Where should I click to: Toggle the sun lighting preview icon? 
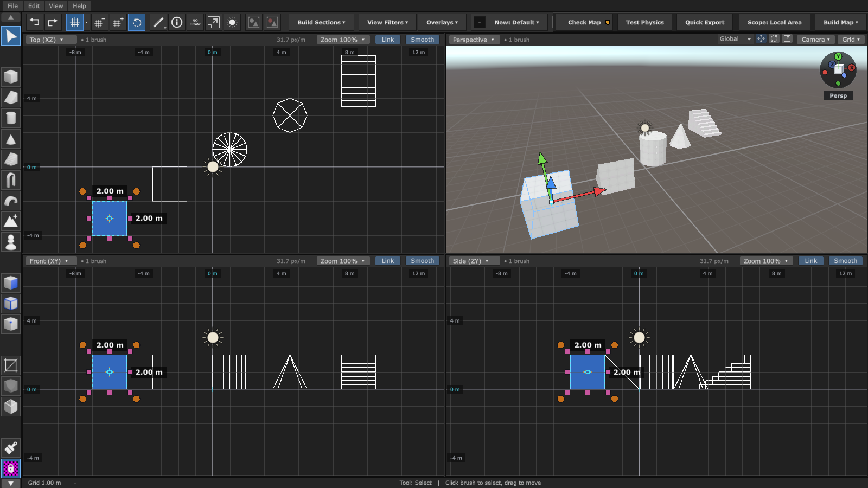232,22
